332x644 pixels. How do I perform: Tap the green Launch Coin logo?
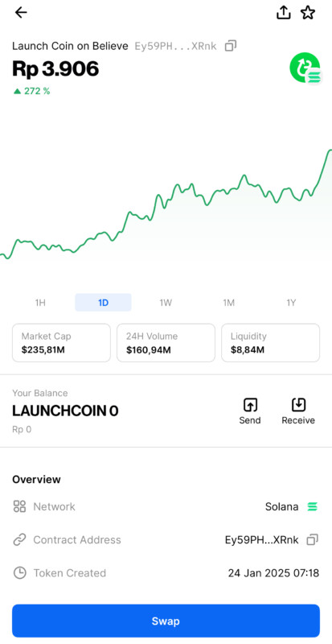click(305, 68)
